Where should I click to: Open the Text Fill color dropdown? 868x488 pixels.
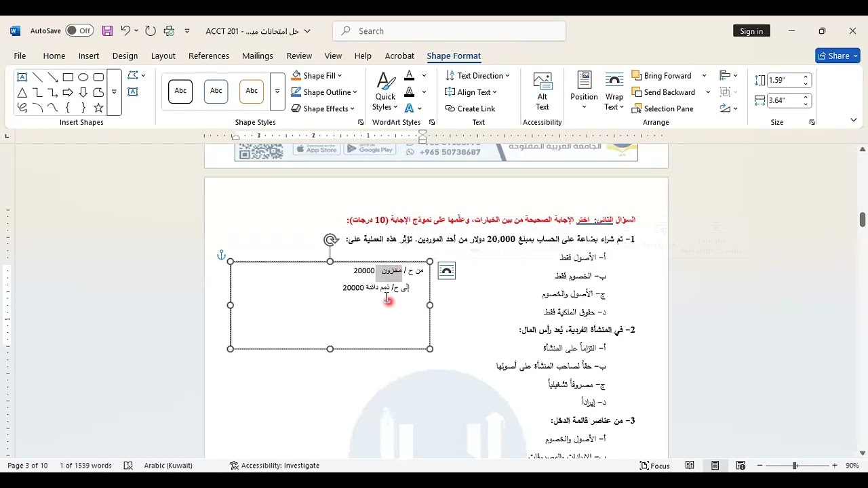click(424, 76)
